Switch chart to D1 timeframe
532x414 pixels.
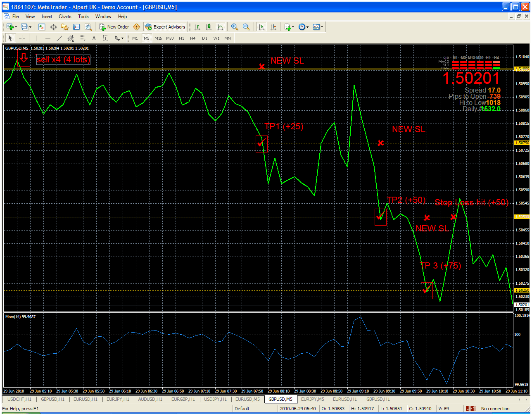click(204, 38)
